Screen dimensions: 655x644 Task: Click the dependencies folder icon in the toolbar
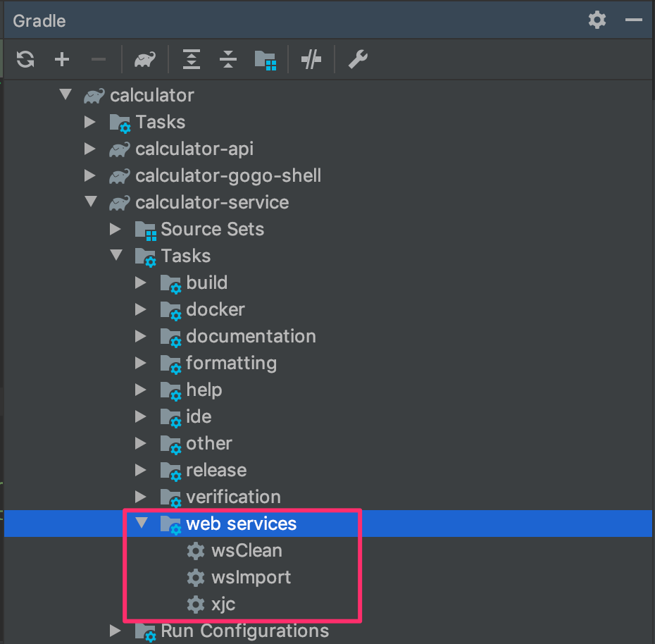[266, 60]
